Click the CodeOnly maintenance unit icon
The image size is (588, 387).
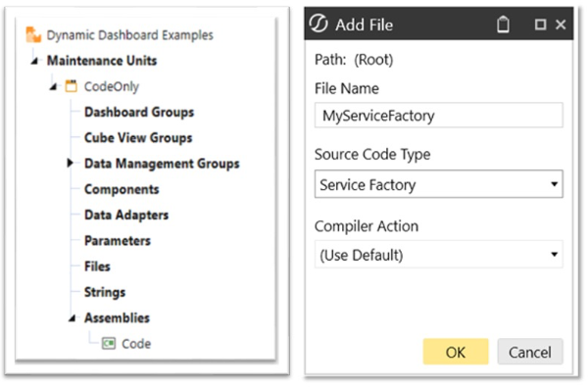[72, 86]
